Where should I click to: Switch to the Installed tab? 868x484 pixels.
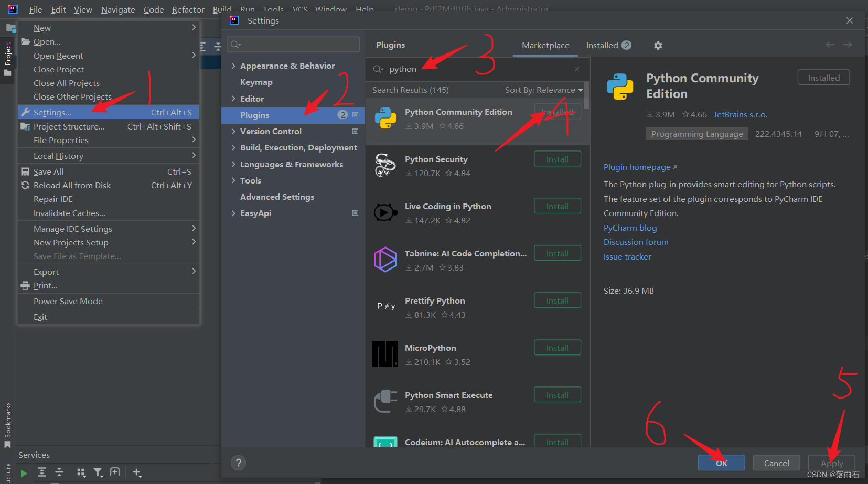602,45
